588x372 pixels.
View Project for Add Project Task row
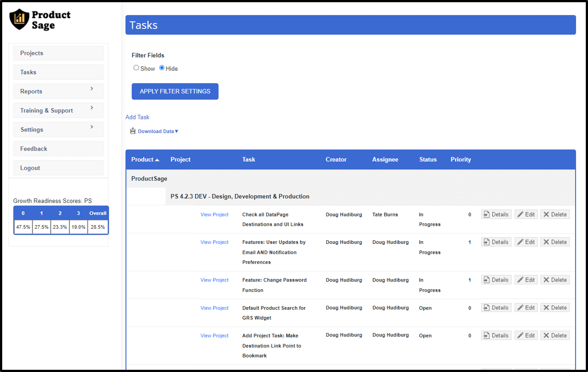click(214, 335)
